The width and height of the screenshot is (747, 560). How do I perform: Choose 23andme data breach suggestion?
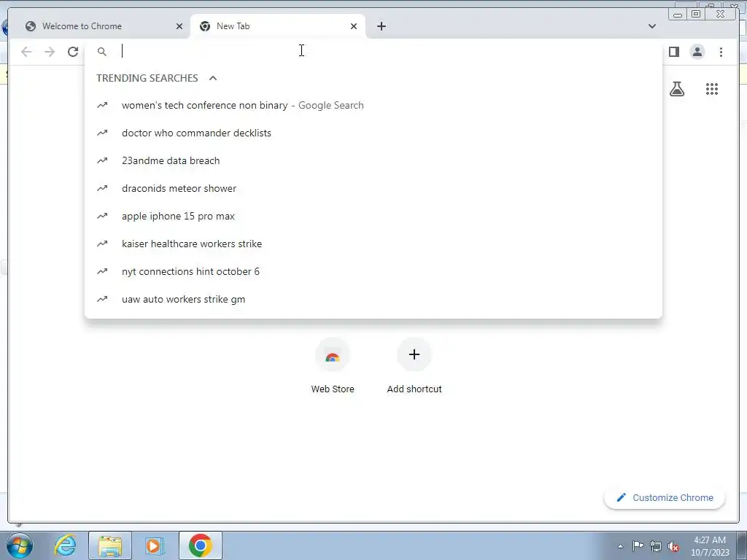(373, 160)
